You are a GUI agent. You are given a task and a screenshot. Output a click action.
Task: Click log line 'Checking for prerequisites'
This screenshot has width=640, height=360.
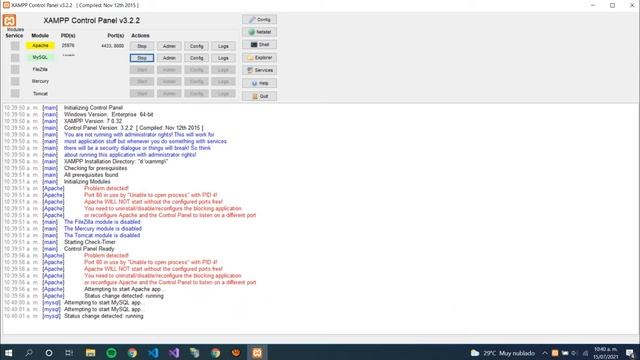tap(96, 168)
